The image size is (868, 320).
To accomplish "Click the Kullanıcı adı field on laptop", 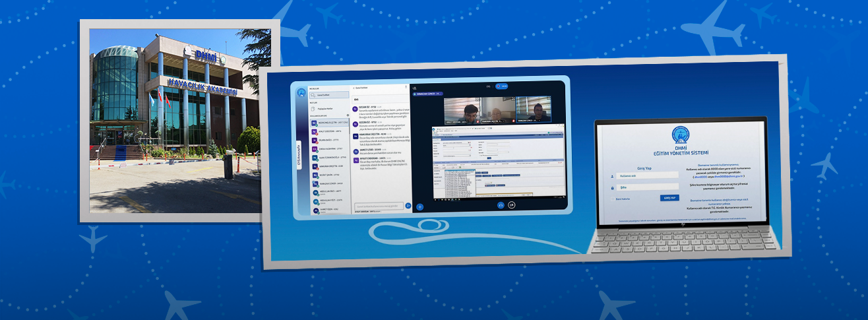I will 647,175.
